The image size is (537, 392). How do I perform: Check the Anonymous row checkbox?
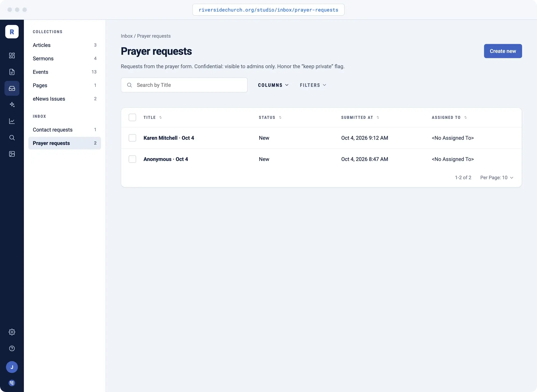132,159
